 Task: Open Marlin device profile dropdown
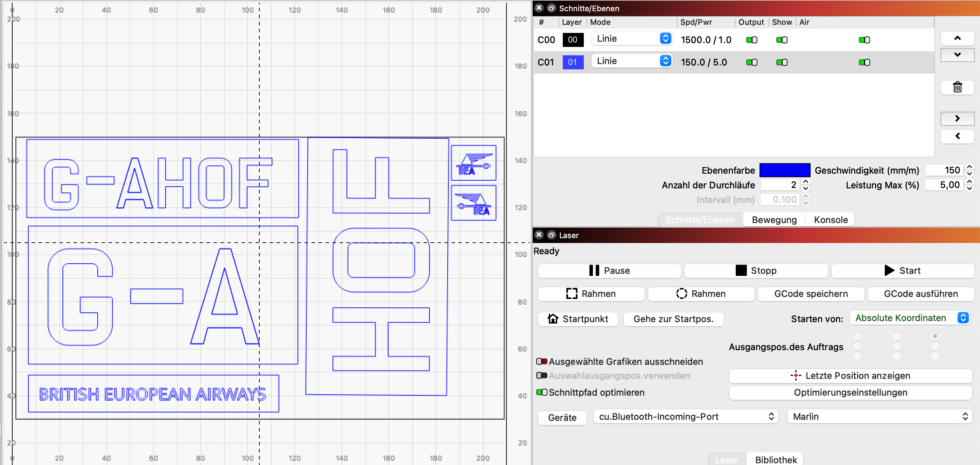pyautogui.click(x=880, y=416)
